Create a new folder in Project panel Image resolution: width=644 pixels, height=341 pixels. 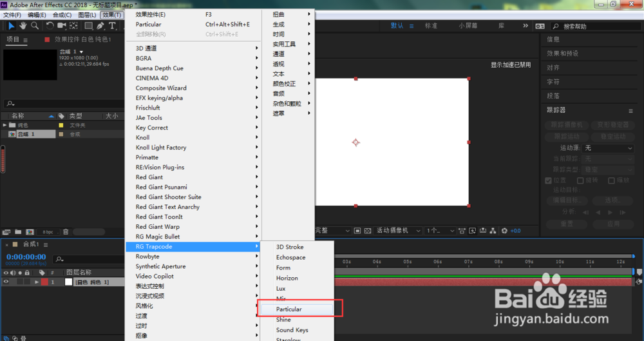tap(18, 232)
